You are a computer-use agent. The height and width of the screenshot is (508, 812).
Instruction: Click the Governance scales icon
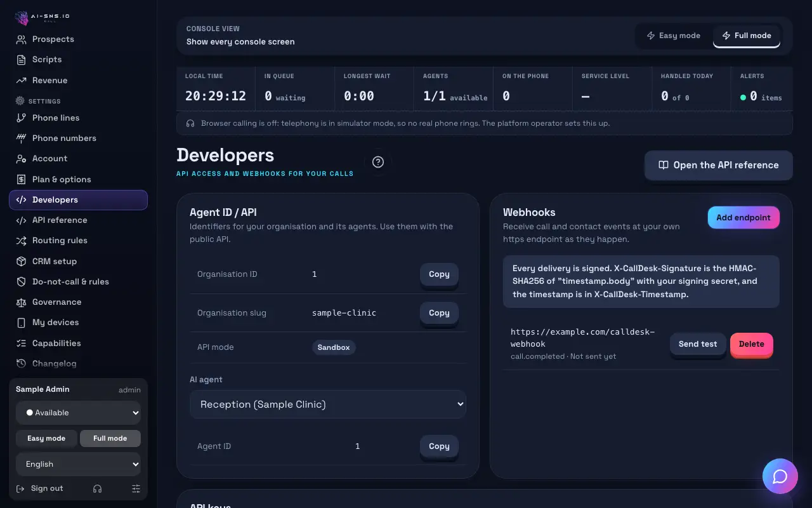pos(21,302)
